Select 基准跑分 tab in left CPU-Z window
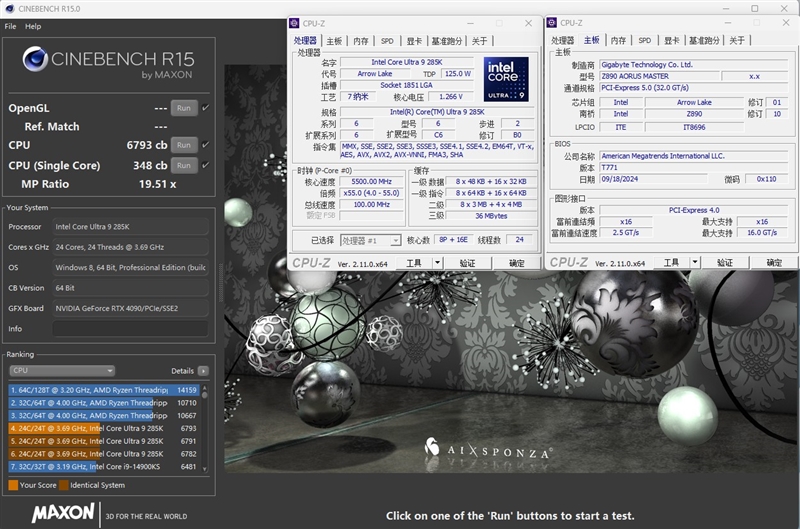800x529 pixels. (x=446, y=41)
